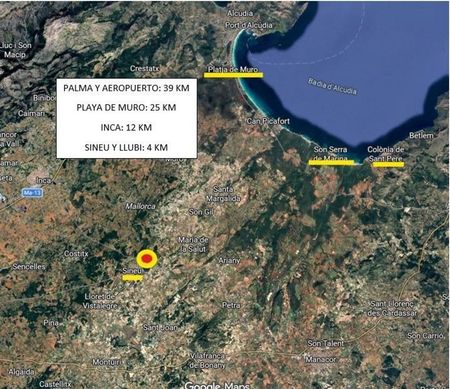The height and width of the screenshot is (389, 450).
Task: Select the Pina label
Action: coord(51,323)
